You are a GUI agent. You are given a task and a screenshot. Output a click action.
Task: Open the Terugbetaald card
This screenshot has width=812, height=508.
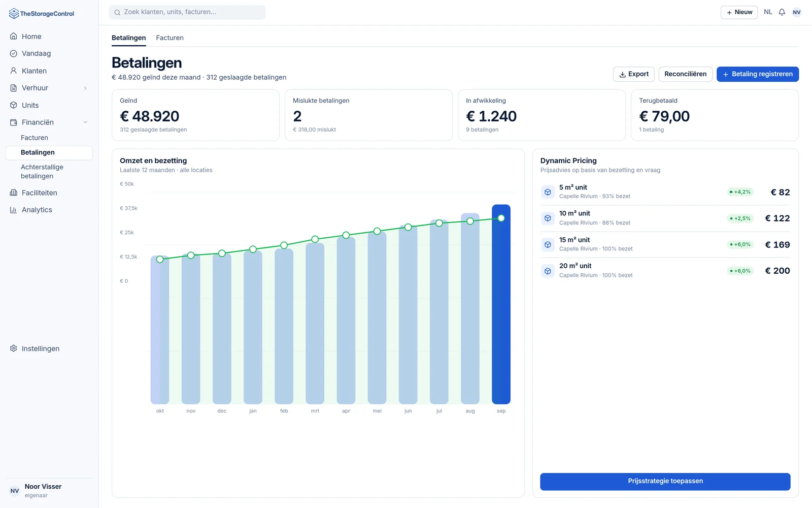[x=715, y=115]
